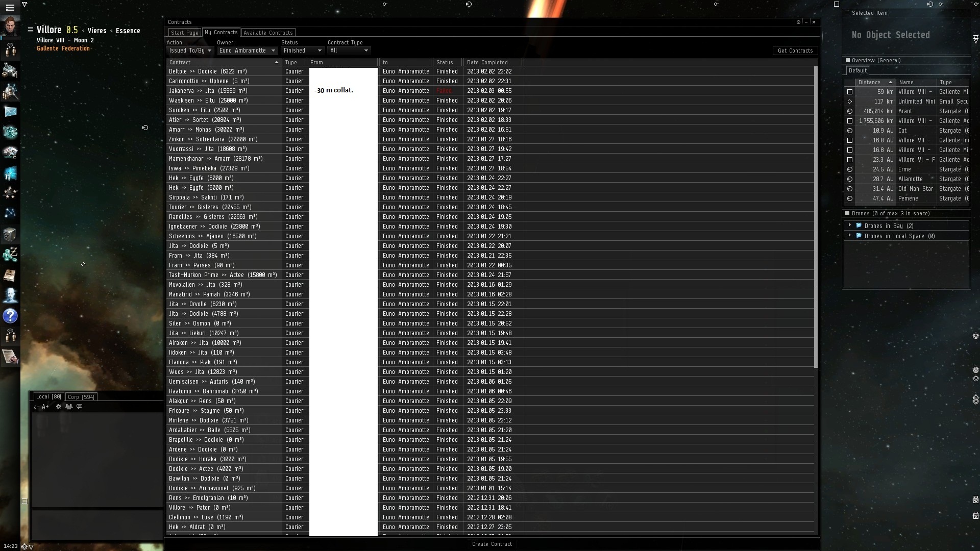Screen dimensions: 980x551
Task: Show chat member list icon
Action: click(x=69, y=407)
